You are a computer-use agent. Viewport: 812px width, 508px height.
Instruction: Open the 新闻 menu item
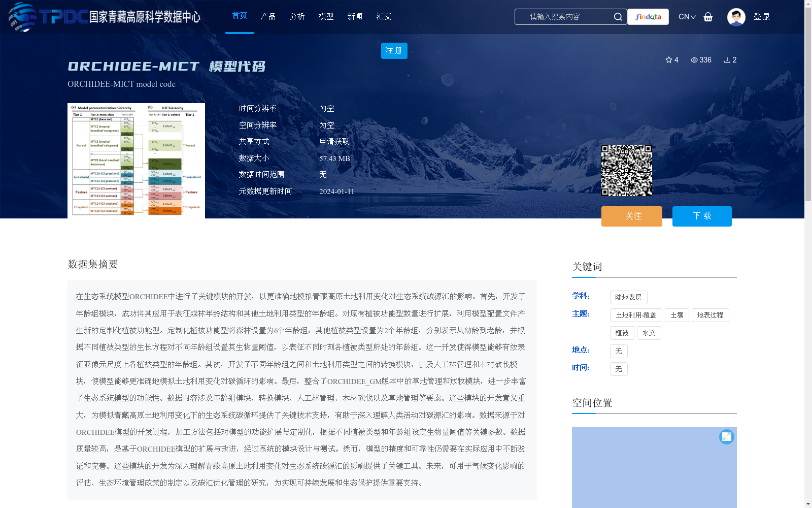click(x=355, y=16)
